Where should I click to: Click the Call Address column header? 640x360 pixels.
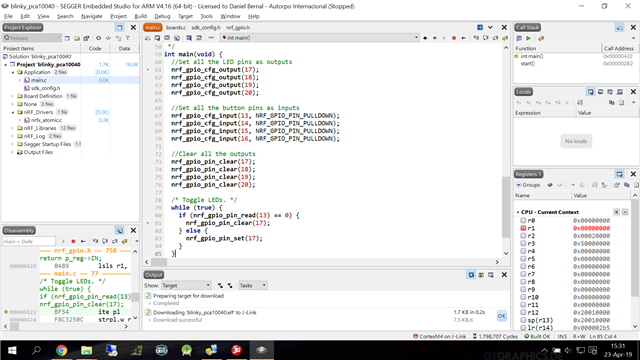619,48
